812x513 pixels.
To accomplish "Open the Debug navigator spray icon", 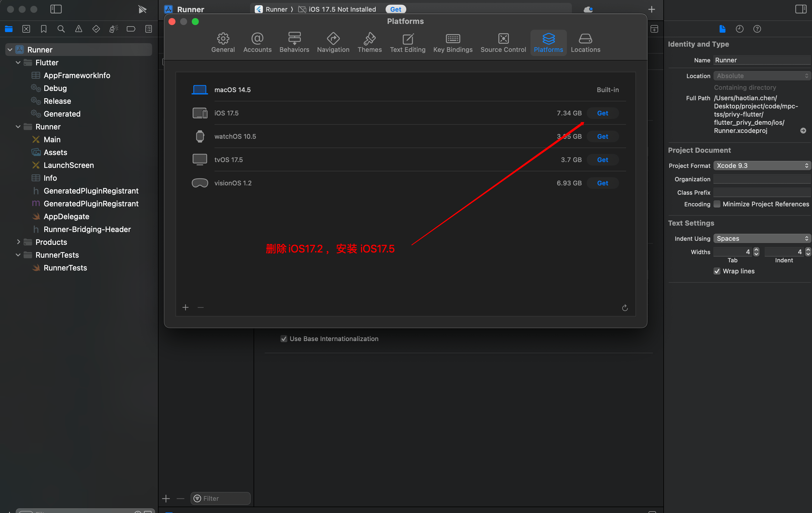I will 114,29.
